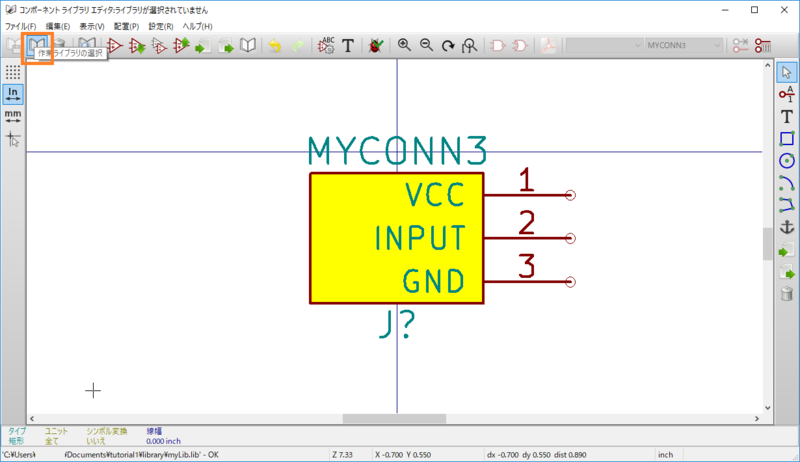Select the Add pin tool
Image resolution: width=800 pixels, height=462 pixels.
(786, 94)
